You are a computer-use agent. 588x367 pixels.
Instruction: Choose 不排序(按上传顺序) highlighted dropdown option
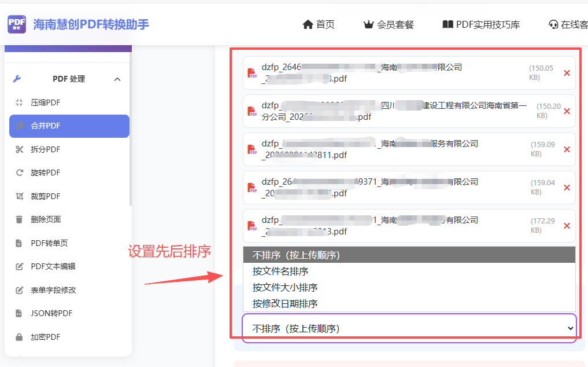click(409, 255)
